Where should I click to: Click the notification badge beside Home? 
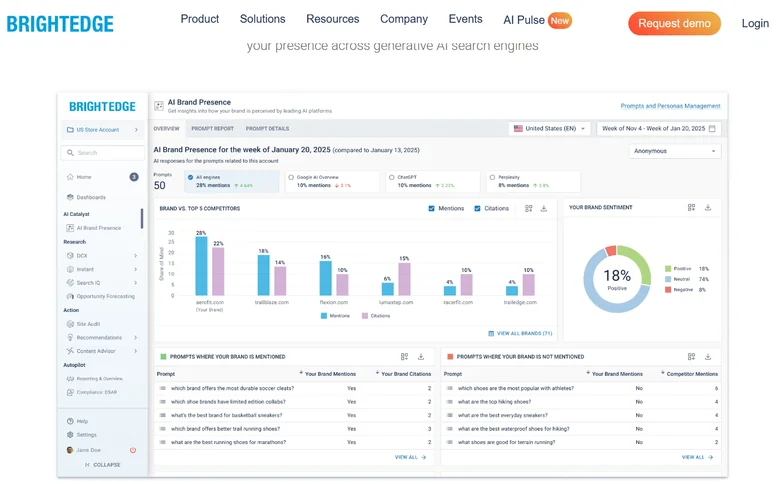pos(134,177)
